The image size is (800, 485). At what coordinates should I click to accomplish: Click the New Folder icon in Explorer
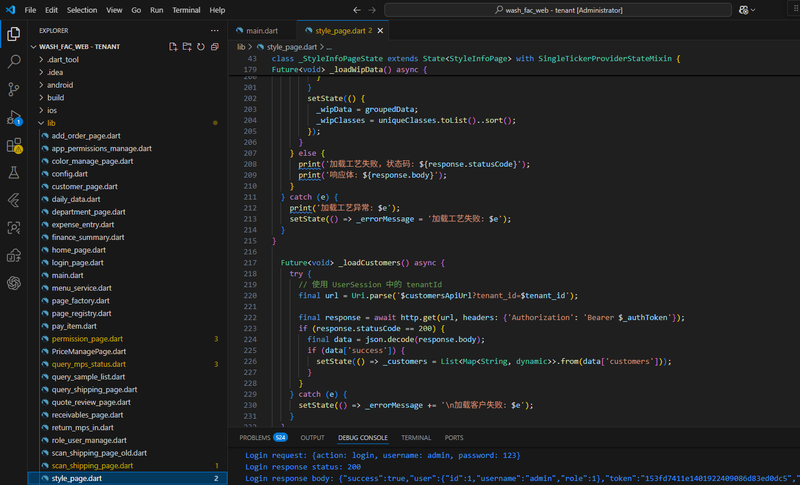click(187, 46)
